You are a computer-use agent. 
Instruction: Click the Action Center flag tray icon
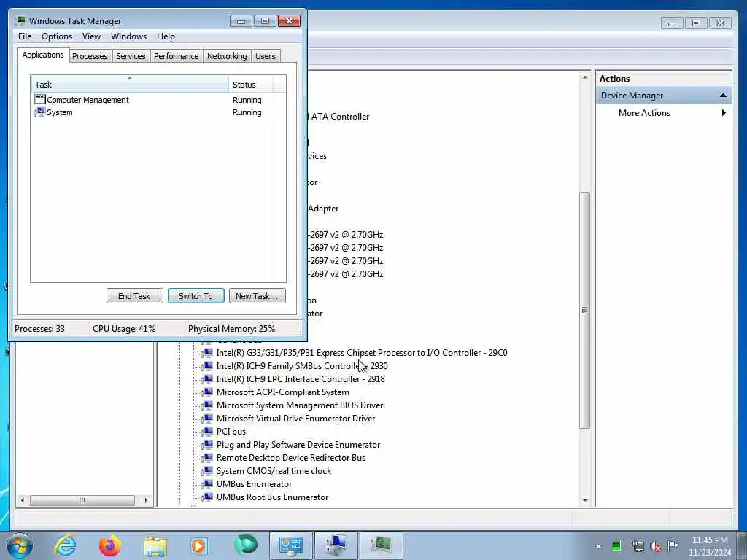(x=673, y=545)
